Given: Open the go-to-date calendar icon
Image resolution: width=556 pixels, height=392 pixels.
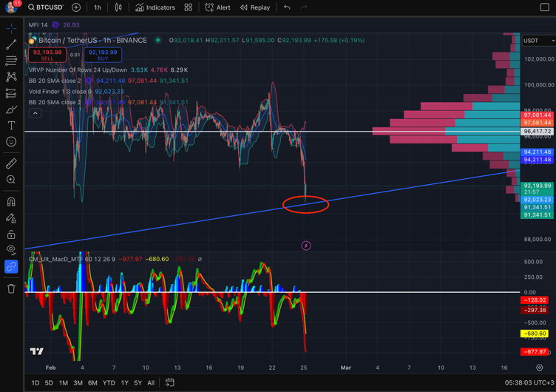Looking at the screenshot, I should pyautogui.click(x=169, y=382).
